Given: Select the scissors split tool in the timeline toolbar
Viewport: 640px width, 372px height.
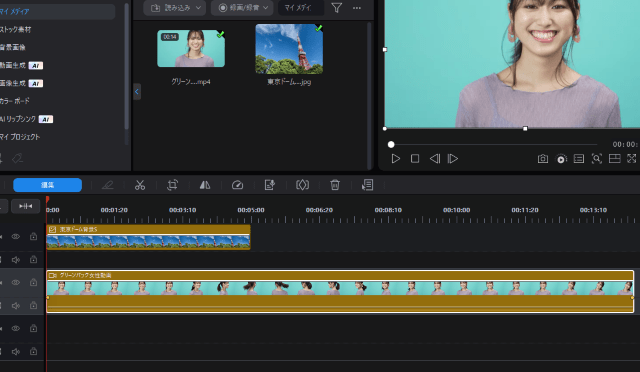Looking at the screenshot, I should pos(140,185).
